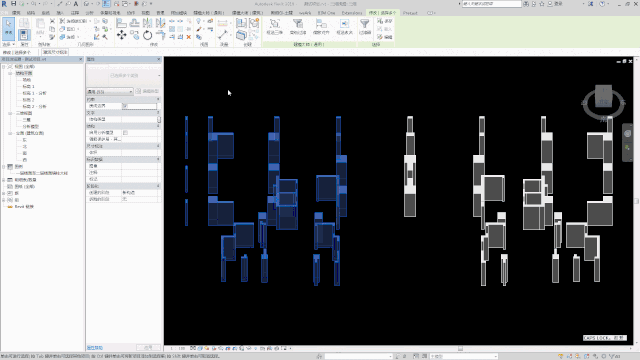Select the Rotate tool
This screenshot has height=360, width=640.
(147, 35)
